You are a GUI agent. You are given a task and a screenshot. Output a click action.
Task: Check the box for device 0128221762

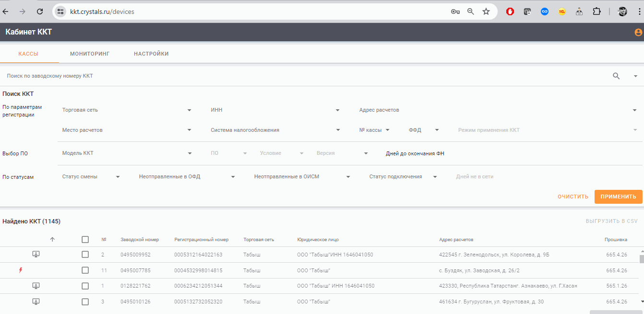point(85,286)
